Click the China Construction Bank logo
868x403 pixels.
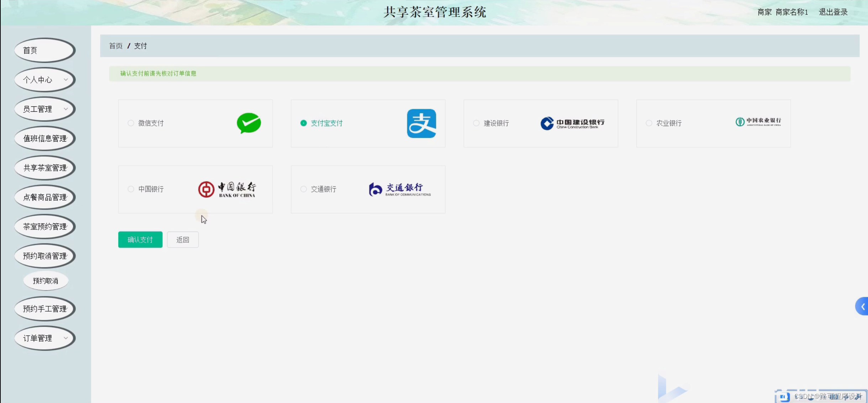point(572,123)
